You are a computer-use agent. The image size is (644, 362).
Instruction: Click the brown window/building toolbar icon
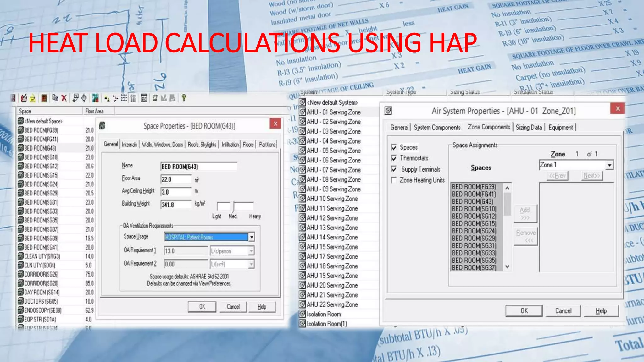tap(44, 98)
